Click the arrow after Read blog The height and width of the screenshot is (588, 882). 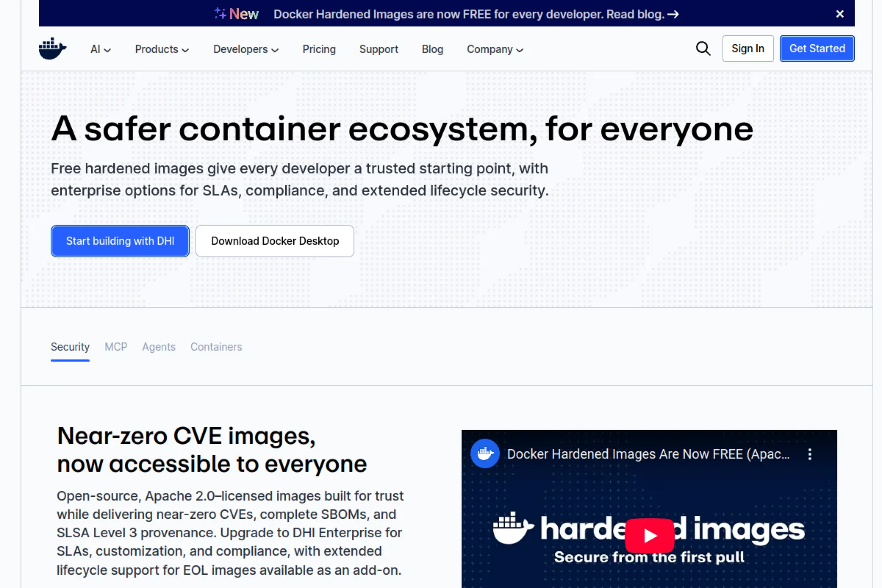click(x=673, y=15)
